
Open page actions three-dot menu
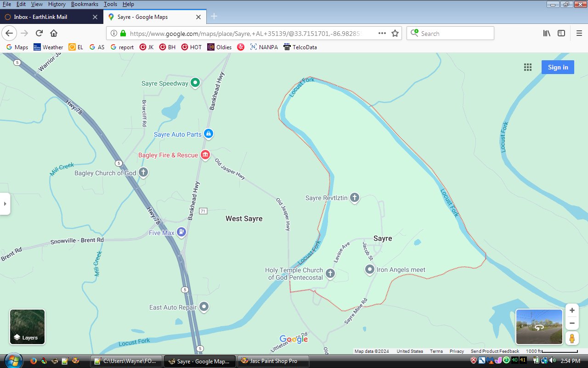click(382, 33)
